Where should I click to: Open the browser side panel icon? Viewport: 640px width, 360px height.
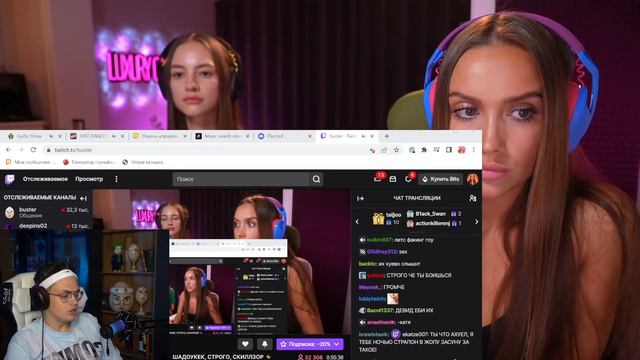[x=449, y=150]
